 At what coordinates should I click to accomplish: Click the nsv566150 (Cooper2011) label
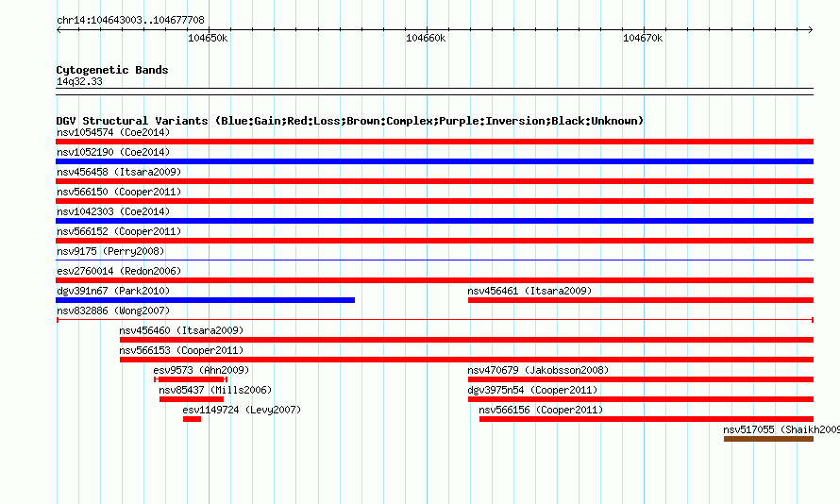(119, 192)
